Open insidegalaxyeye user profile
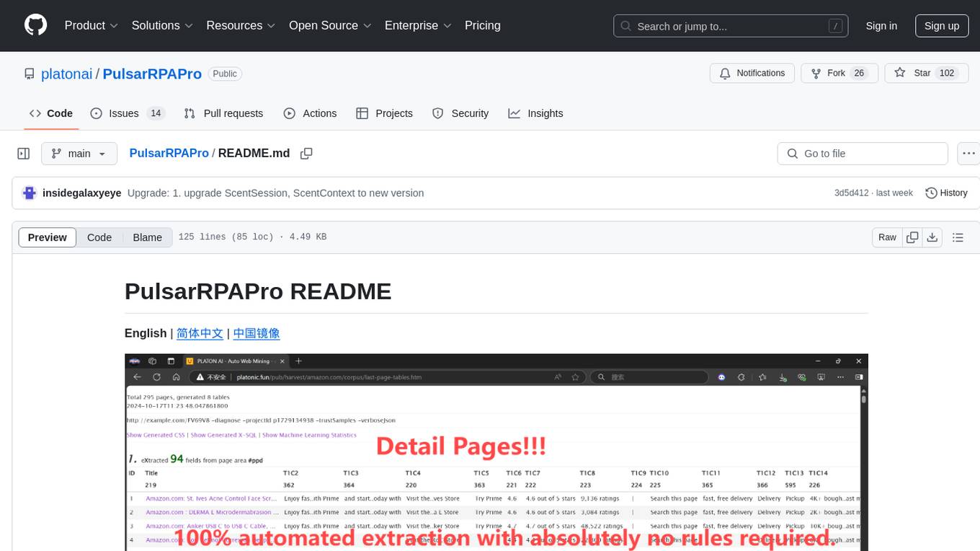 pyautogui.click(x=82, y=193)
